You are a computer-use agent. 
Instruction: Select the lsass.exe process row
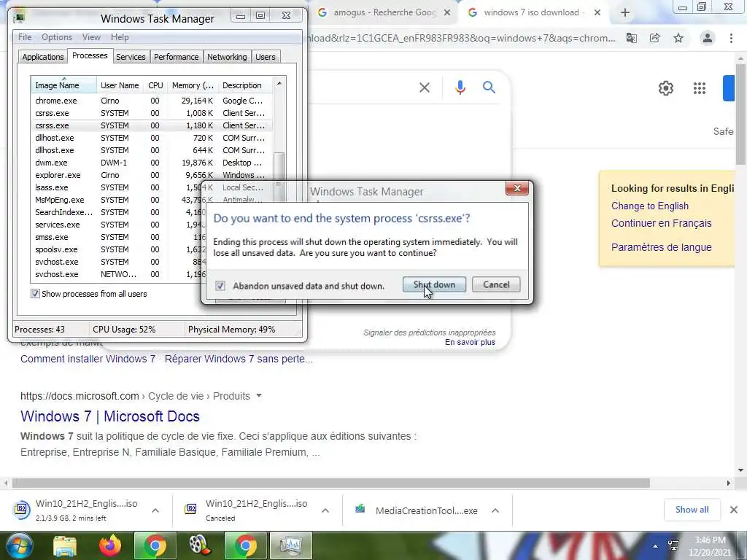click(117, 187)
